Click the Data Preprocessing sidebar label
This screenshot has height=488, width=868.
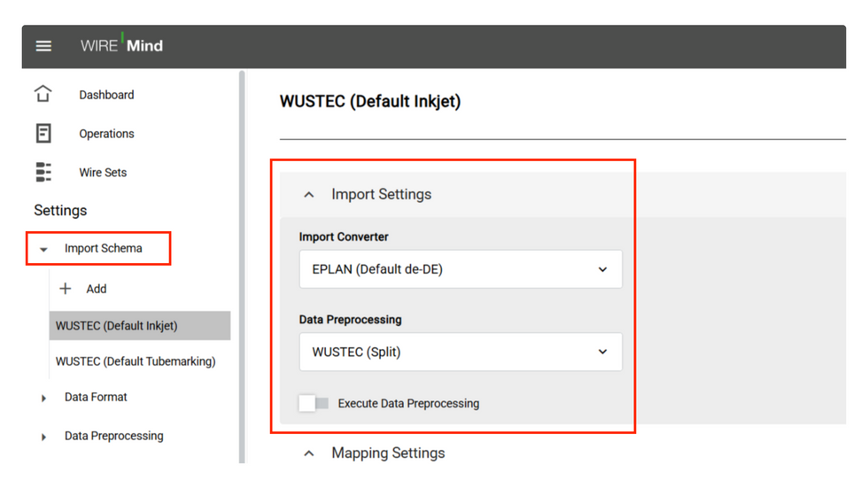[x=114, y=436]
